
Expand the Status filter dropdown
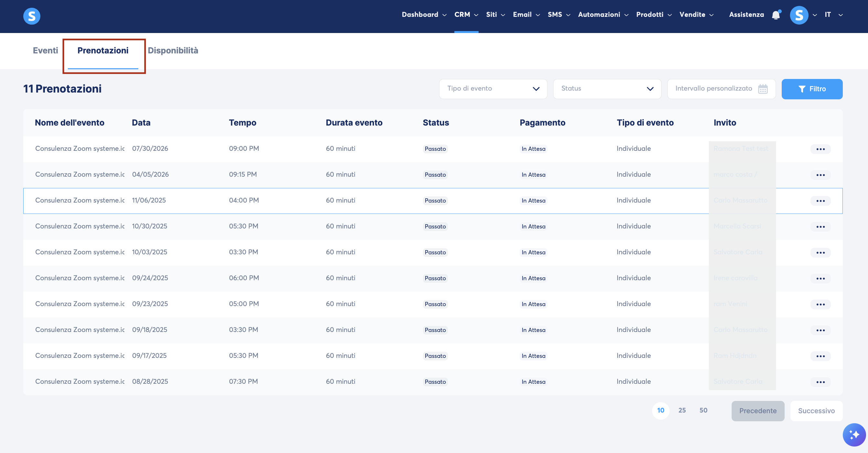tap(607, 89)
